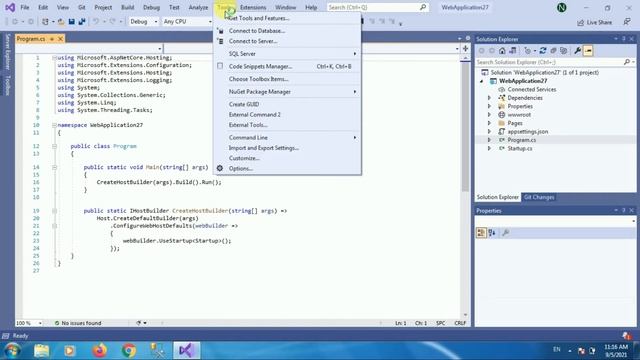Click the Toolbox side tab
640x360 pixels.
[7, 85]
